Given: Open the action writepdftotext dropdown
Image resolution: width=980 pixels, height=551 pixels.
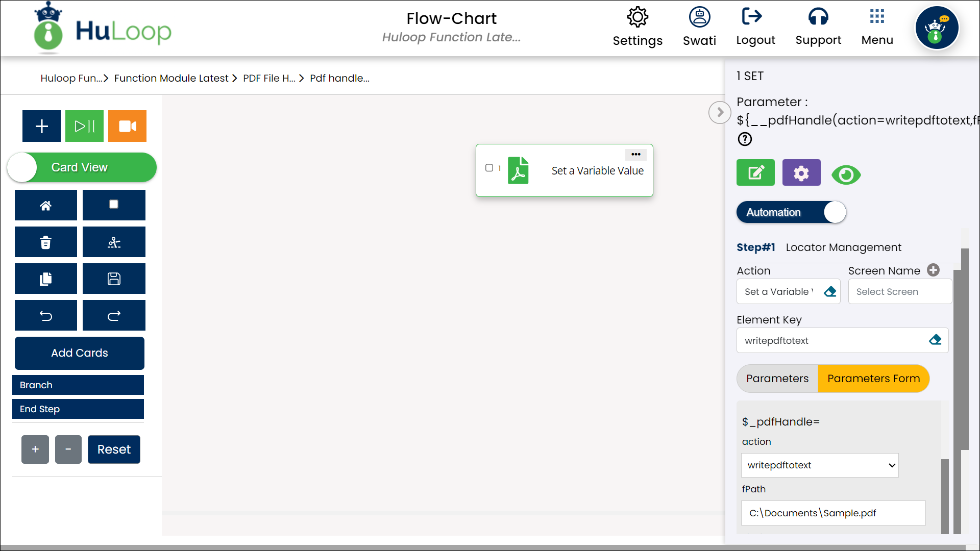Looking at the screenshot, I should click(x=820, y=465).
